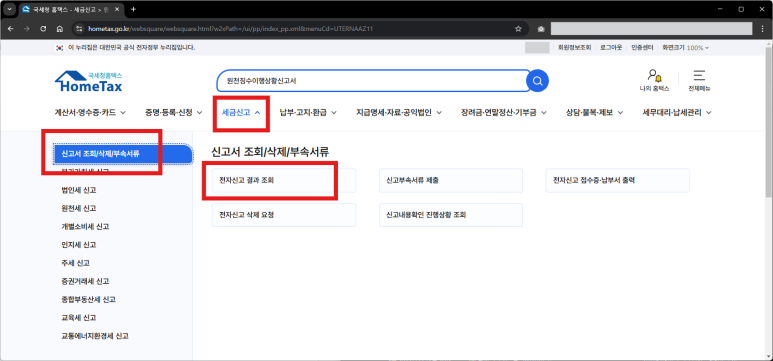This screenshot has height=361, width=773.
Task: Click the extension icon next to address bar
Action: tap(541, 29)
